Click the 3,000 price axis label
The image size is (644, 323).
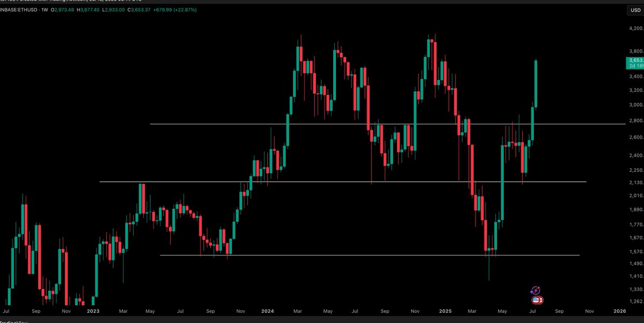tap(635, 106)
